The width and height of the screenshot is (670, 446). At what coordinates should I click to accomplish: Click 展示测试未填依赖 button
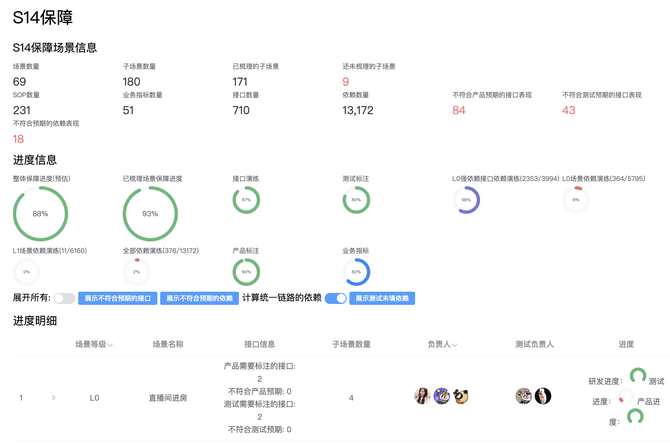pyautogui.click(x=382, y=298)
